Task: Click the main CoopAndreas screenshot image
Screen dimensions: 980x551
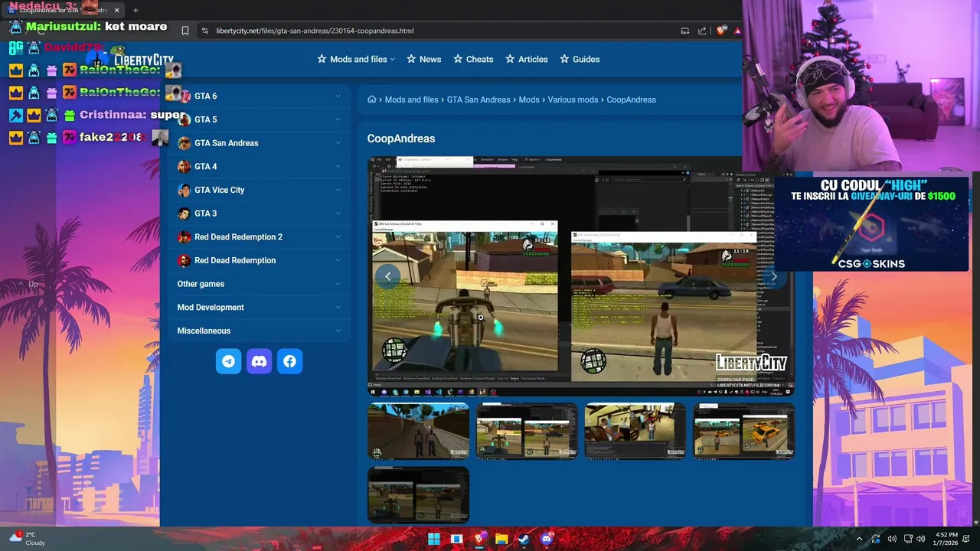Action: [x=581, y=276]
